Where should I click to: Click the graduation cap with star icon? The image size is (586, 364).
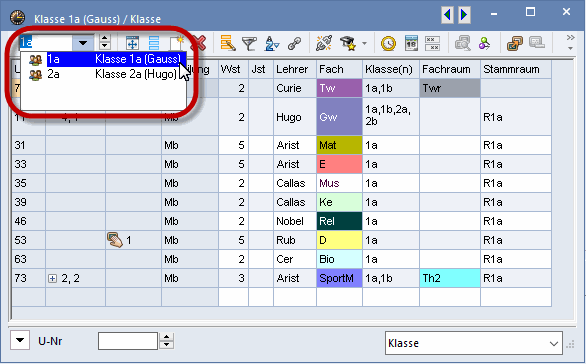(348, 43)
